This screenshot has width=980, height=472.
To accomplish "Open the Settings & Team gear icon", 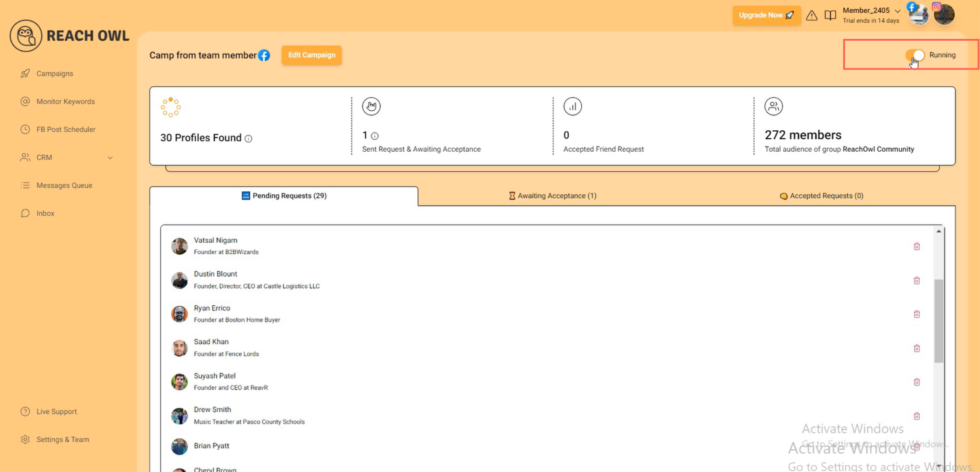I will pos(25,440).
